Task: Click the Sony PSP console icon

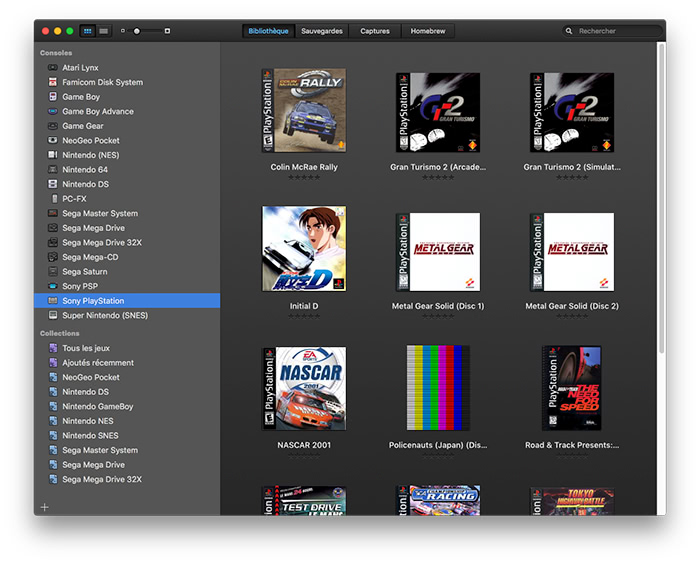Action: tap(53, 286)
